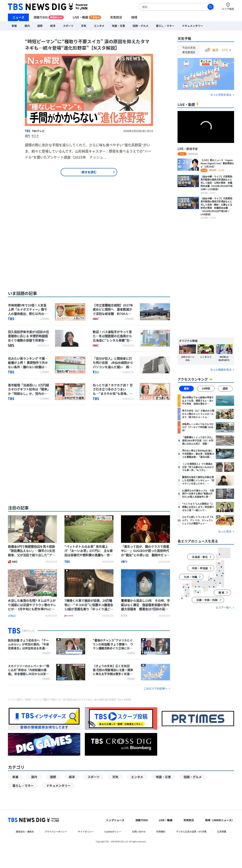The height and width of the screenshot is (868, 242).
Task: Open プライバシーポリシー in the footer
Action: [56, 832]
